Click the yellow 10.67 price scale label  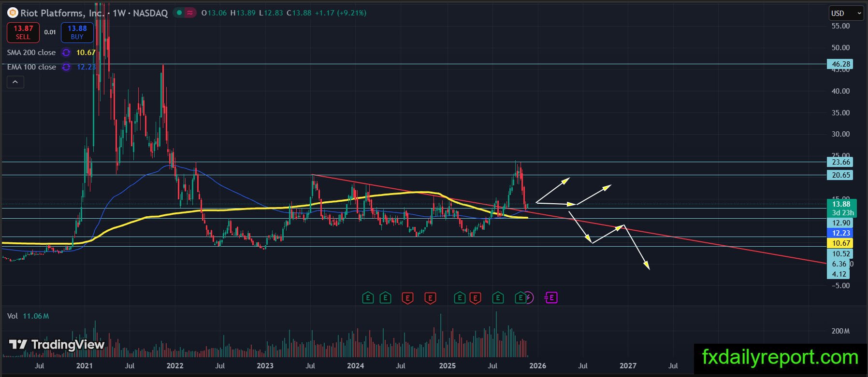(841, 243)
